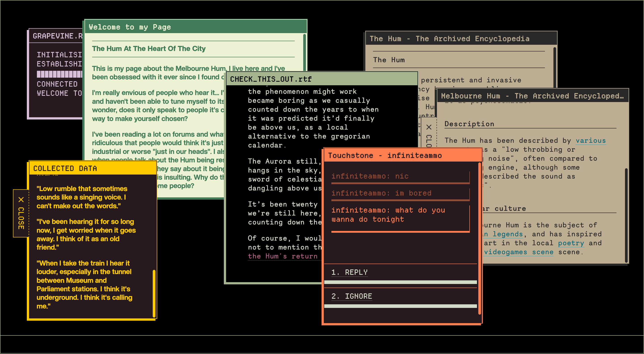Choose option 1. REPLY

[349, 272]
